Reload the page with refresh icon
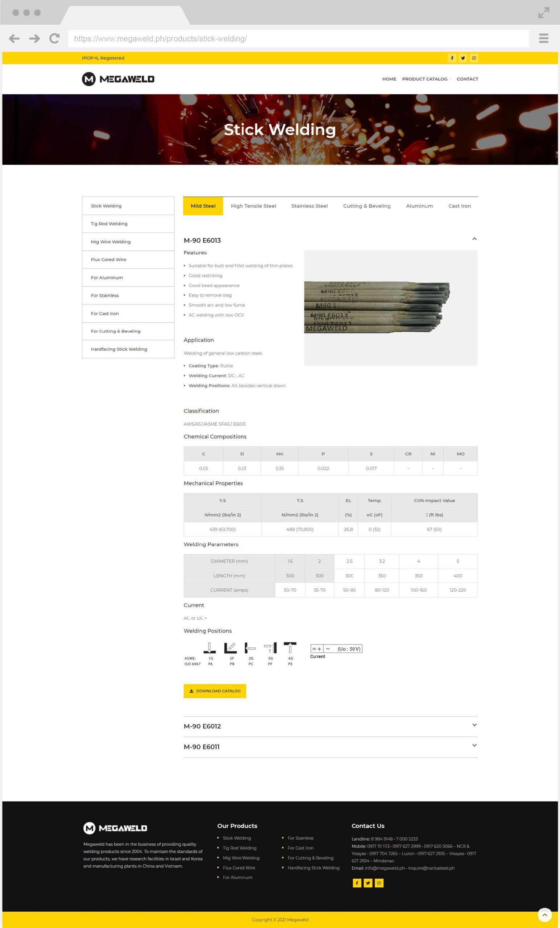560x928 pixels. tap(55, 38)
